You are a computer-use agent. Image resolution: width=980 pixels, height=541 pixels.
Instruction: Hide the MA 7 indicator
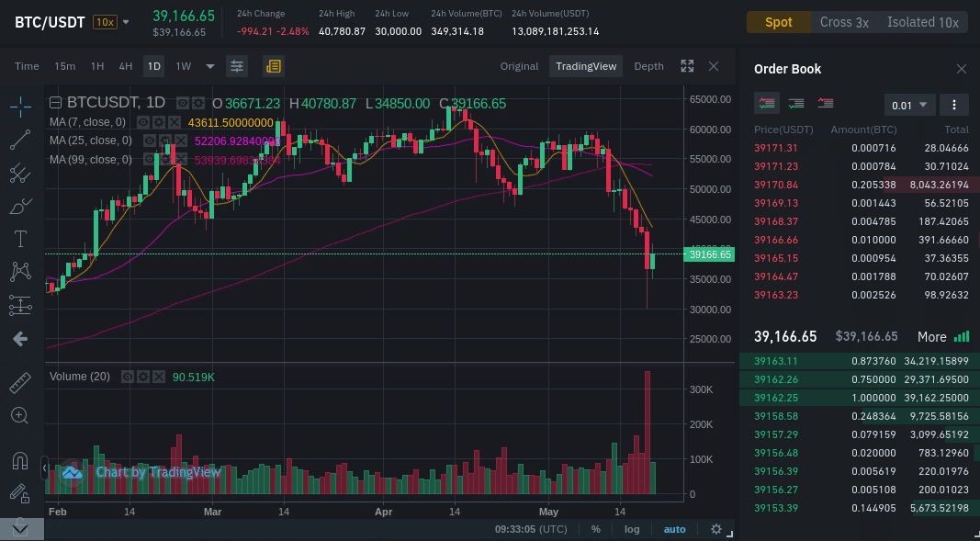tap(143, 122)
